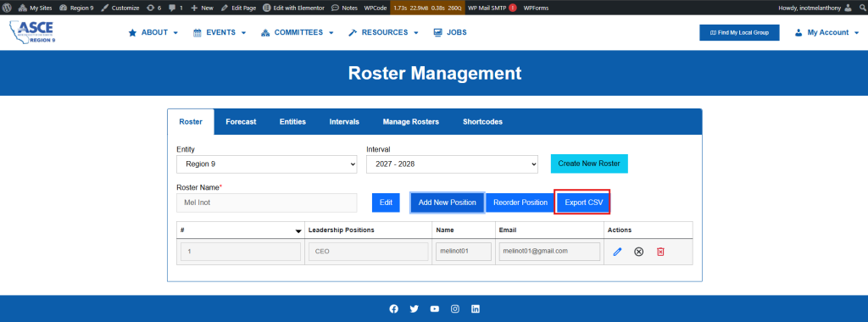The width and height of the screenshot is (868, 322).
Task: Click the New content admin bar item
Action: pyautogui.click(x=202, y=8)
